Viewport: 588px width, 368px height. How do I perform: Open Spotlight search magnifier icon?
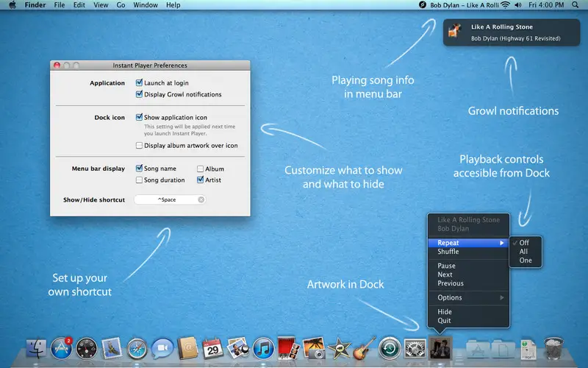[x=575, y=5]
